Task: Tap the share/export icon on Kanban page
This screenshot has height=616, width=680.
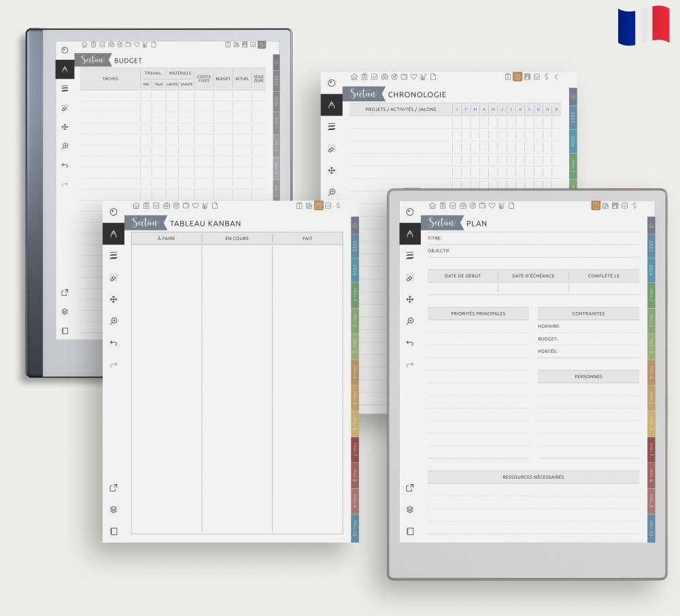Action: tap(114, 487)
